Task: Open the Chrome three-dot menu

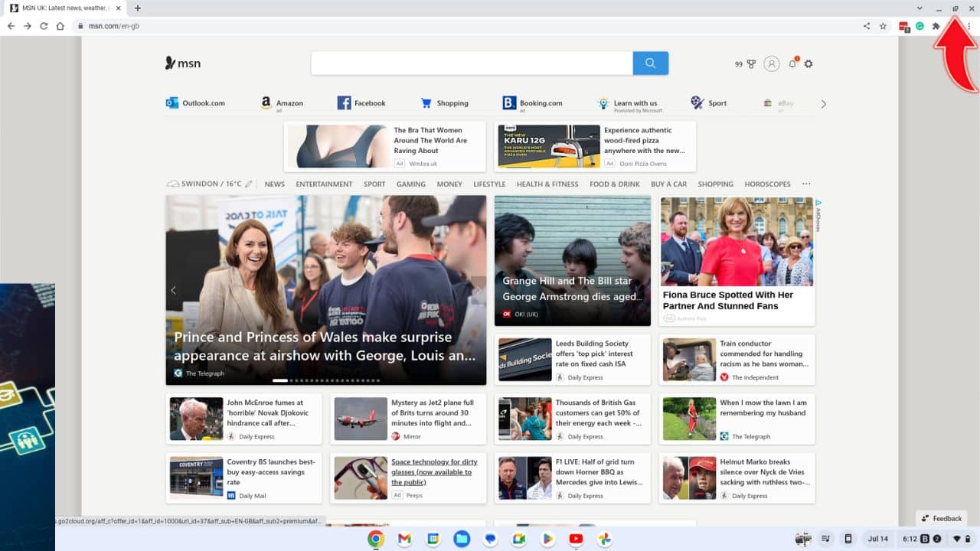Action: [969, 26]
